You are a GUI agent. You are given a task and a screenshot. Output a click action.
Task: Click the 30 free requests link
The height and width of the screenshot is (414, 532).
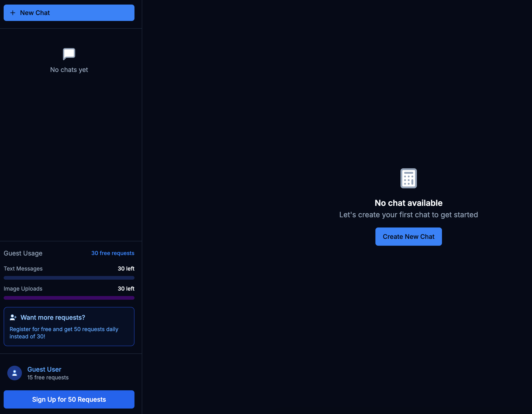click(113, 253)
